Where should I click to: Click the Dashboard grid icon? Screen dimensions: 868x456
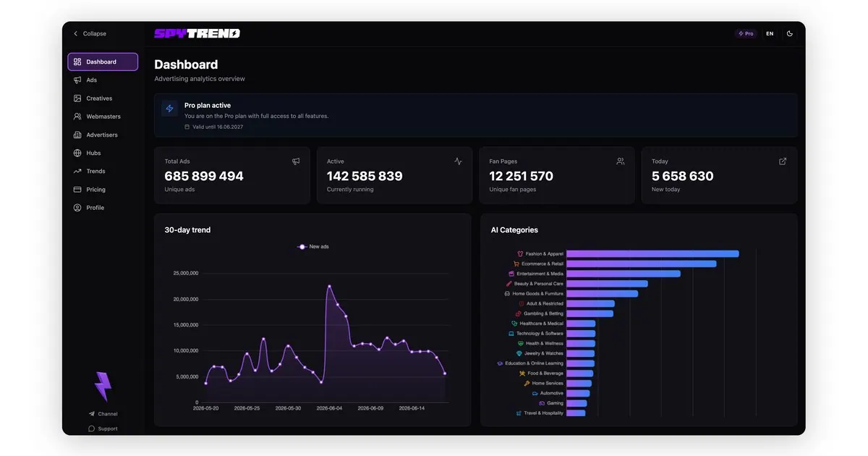point(77,62)
